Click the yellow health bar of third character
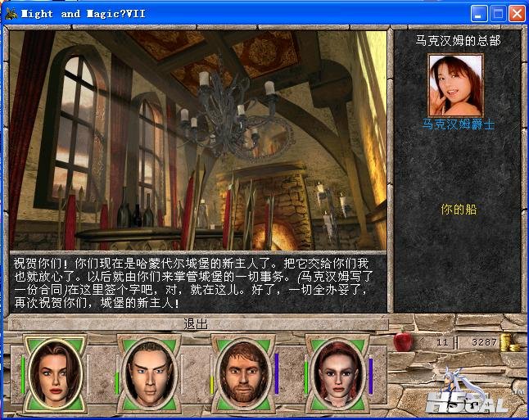This screenshot has width=529, height=420. tap(211, 385)
